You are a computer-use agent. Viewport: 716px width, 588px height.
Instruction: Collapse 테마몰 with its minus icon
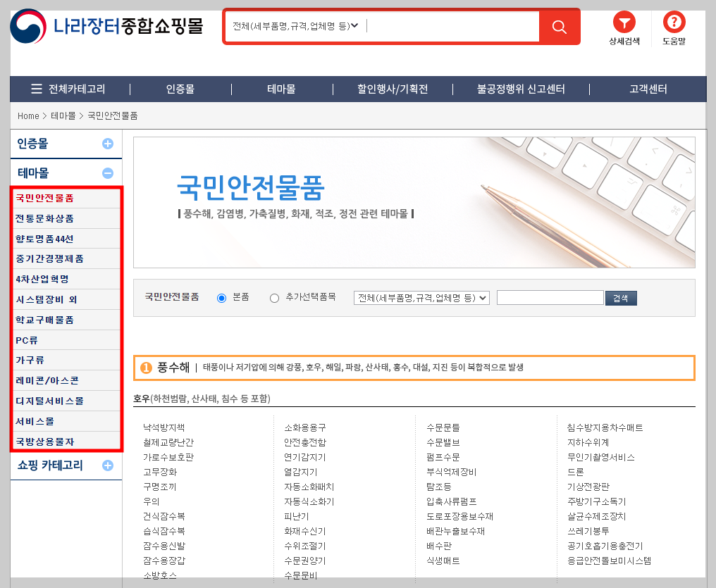108,173
